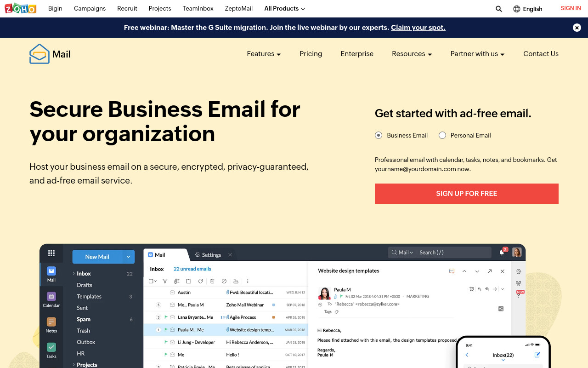Viewport: 588px width, 368px height.
Task: Click the settings gear on right panel
Action: (519, 271)
